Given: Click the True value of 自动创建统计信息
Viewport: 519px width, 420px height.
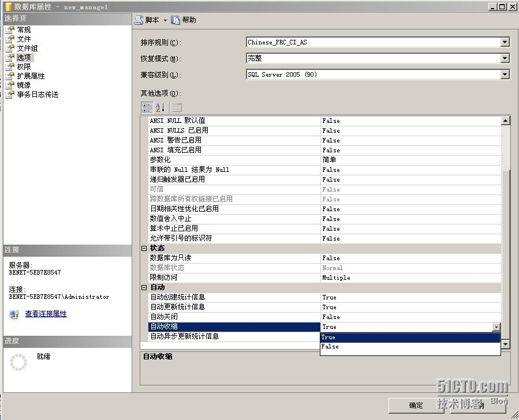Looking at the screenshot, I should [329, 297].
